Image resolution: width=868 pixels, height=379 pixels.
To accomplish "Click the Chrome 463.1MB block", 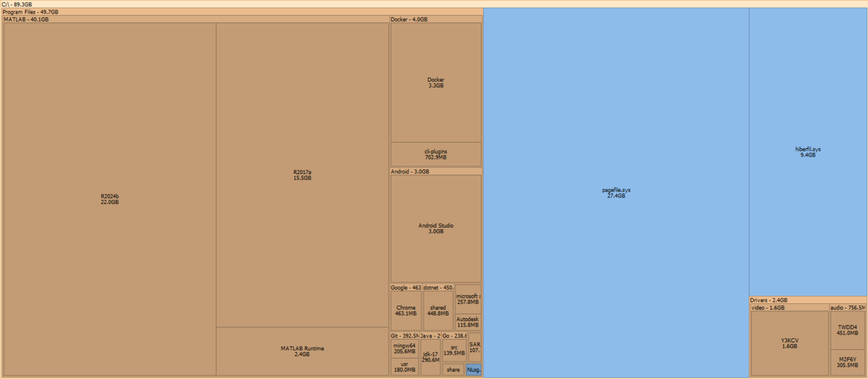I will pos(406,311).
